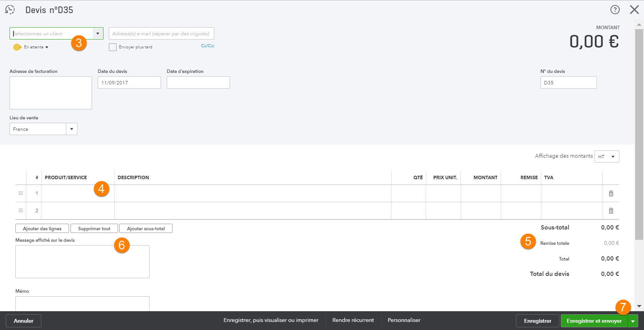Click the Remise totale amount 0,00 €

coord(611,243)
